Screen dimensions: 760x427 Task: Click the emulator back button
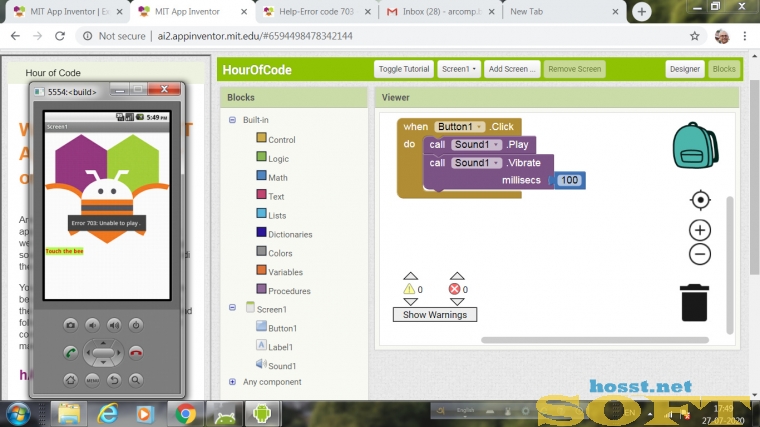pos(114,380)
